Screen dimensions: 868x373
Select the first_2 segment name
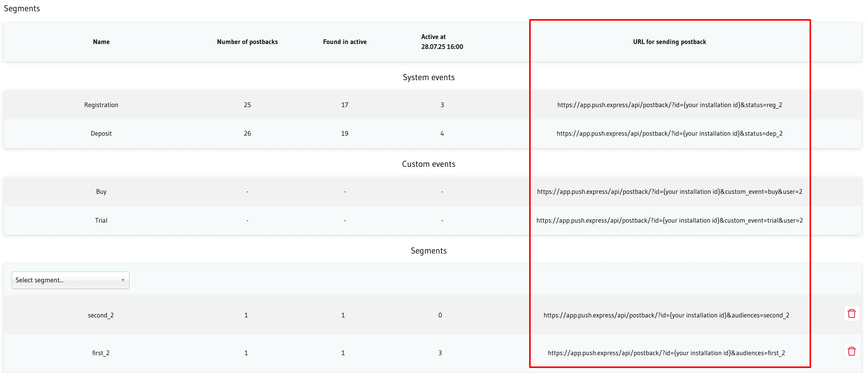pos(101,353)
